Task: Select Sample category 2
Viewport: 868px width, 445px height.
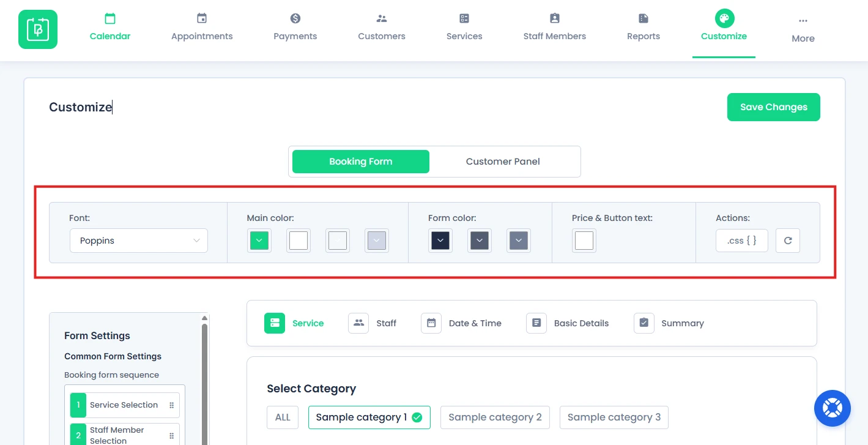Action: pos(495,417)
